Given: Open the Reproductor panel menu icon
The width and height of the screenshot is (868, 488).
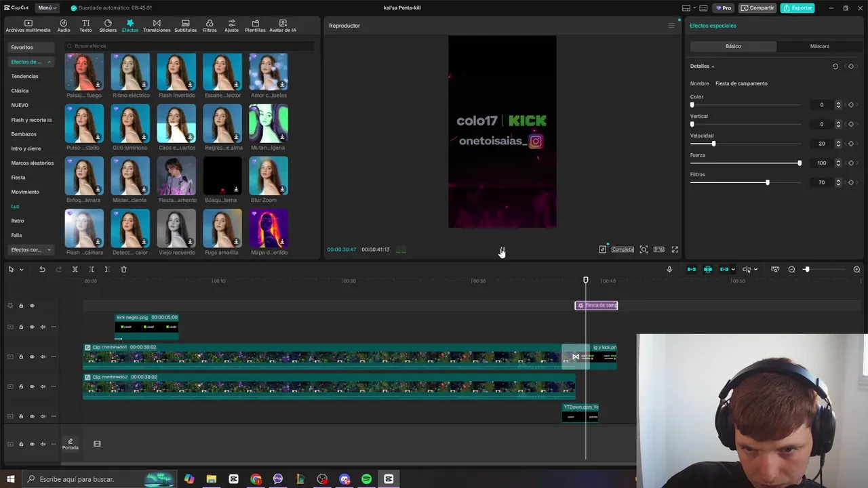Looking at the screenshot, I should (671, 26).
